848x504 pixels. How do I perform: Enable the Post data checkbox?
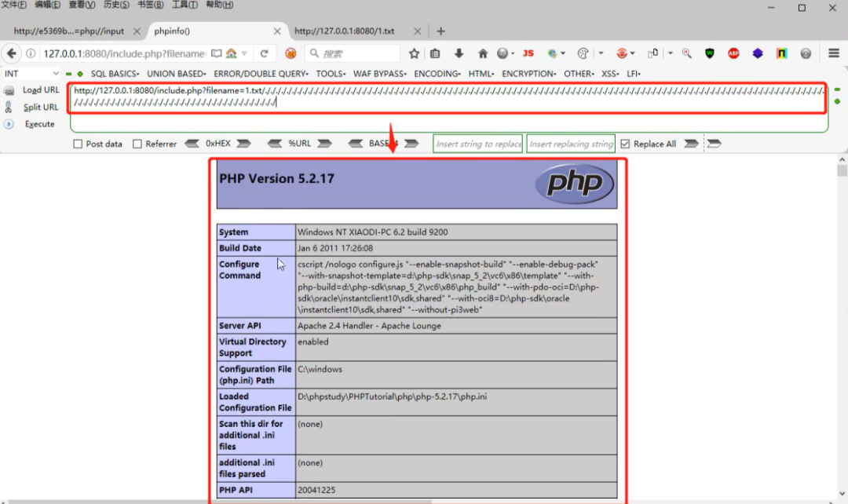(78, 144)
